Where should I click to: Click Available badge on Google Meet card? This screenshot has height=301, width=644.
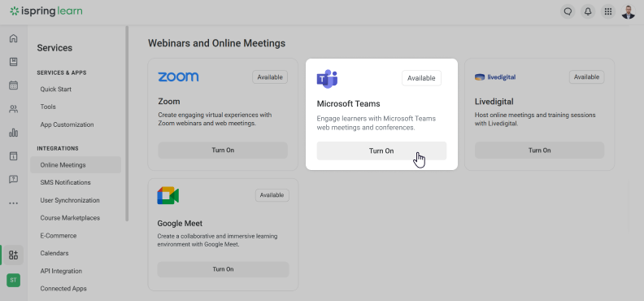click(272, 195)
